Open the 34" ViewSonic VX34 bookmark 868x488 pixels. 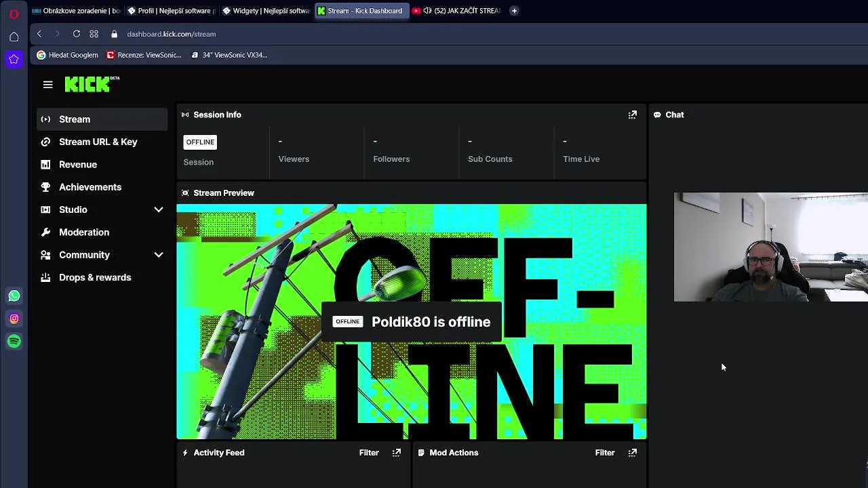(x=229, y=55)
